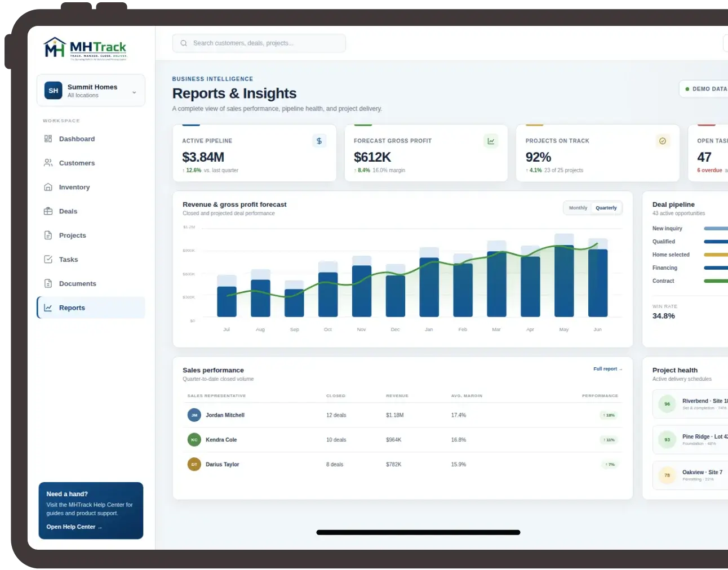Click Darius Taylor's 7% performance badge
Image resolution: width=728 pixels, height=570 pixels.
click(610, 465)
